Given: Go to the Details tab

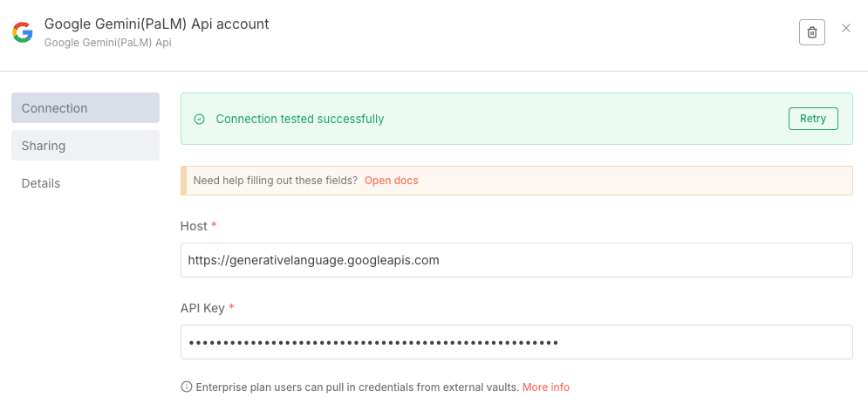Looking at the screenshot, I should (x=41, y=183).
